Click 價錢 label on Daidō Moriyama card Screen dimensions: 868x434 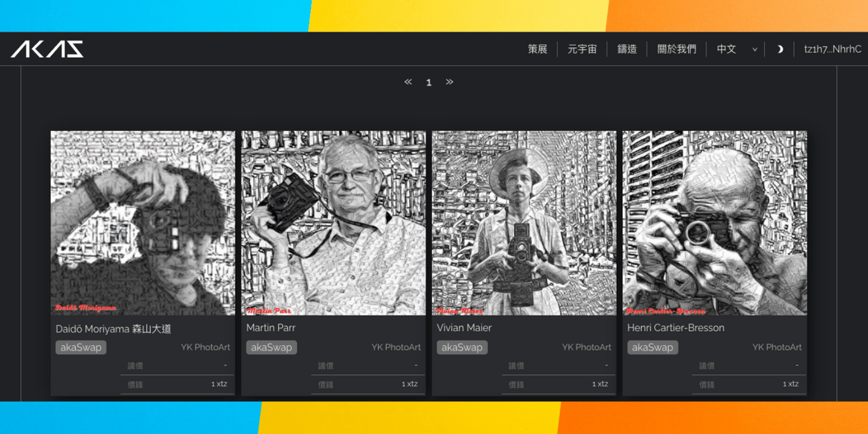click(135, 385)
